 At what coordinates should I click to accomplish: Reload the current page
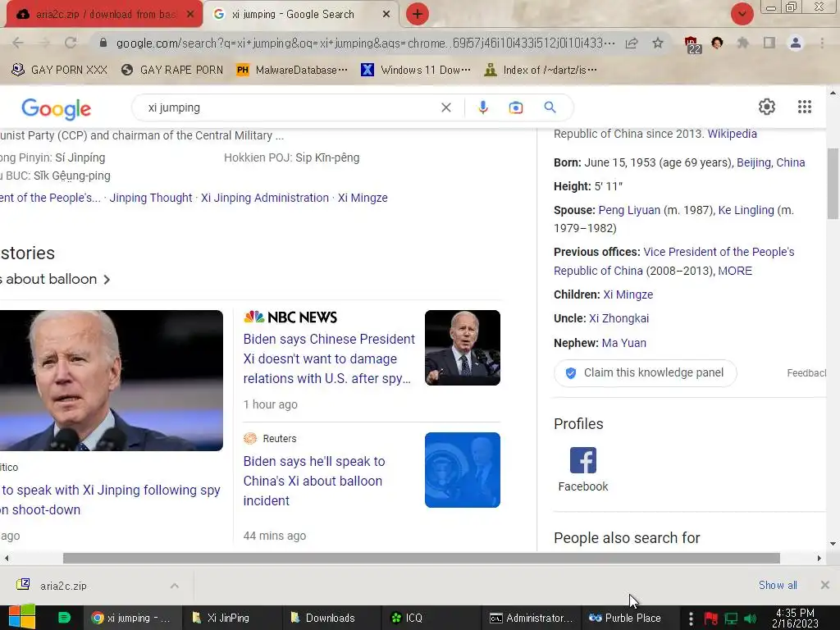click(x=71, y=43)
